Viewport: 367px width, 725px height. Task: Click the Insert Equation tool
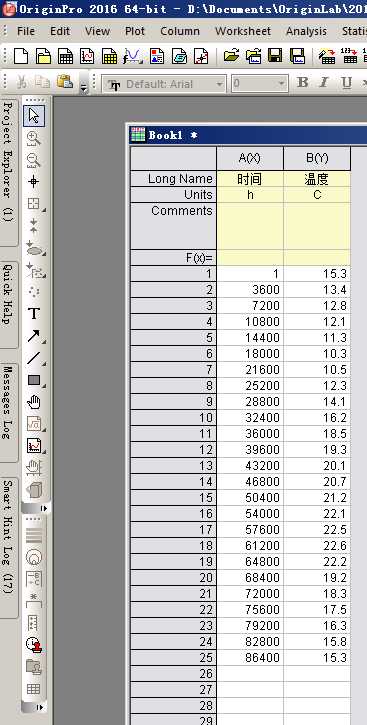[x=34, y=424]
